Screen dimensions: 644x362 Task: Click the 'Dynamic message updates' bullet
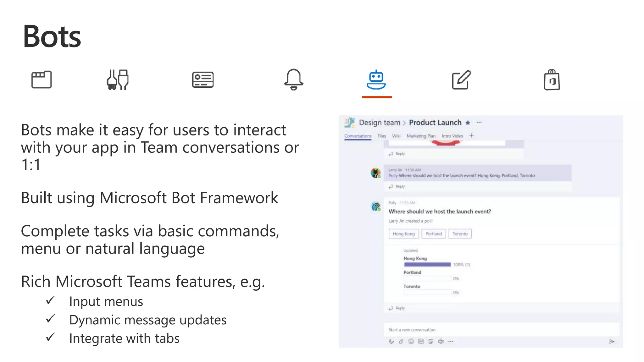click(148, 320)
